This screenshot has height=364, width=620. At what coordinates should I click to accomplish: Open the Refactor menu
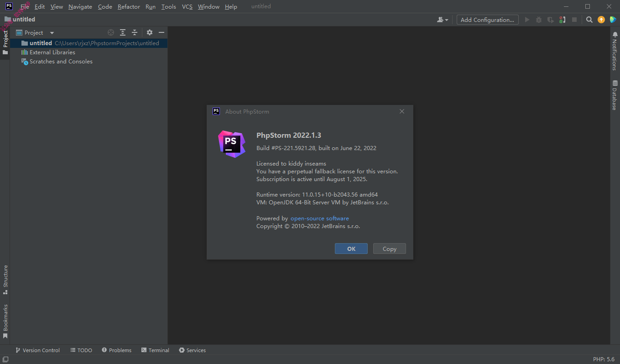[129, 7]
